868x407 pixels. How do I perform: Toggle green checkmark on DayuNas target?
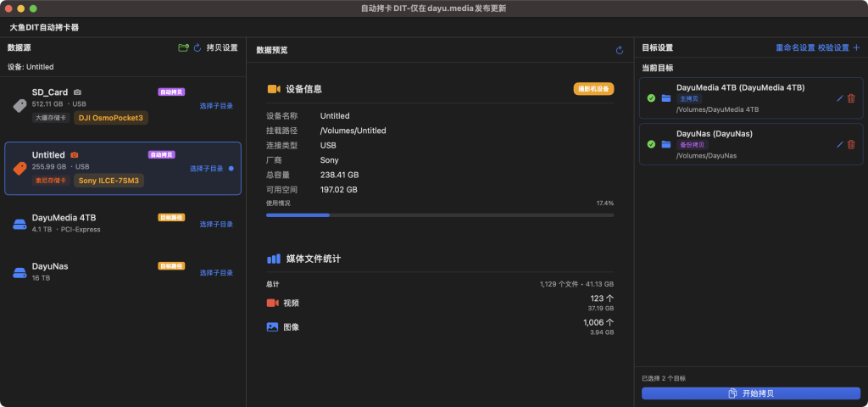[651, 144]
